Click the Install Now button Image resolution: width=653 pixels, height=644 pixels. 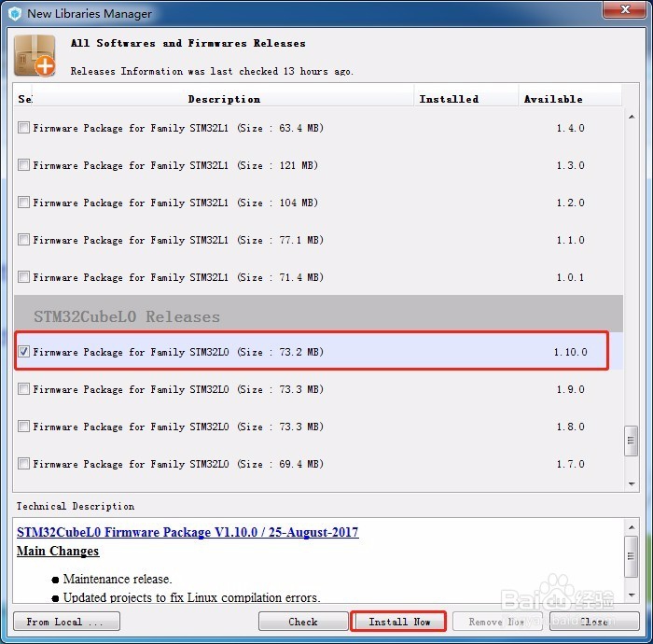398,622
